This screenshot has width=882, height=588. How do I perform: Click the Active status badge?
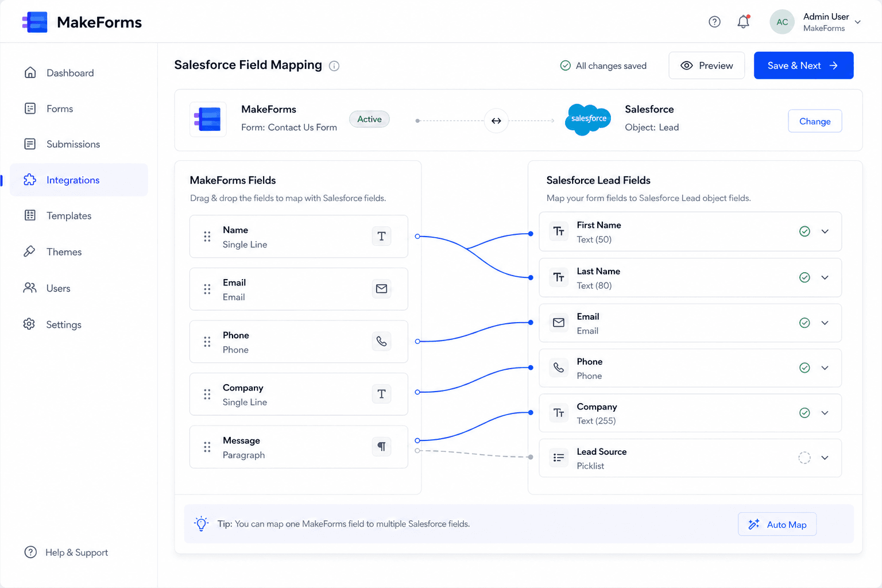[x=369, y=119]
